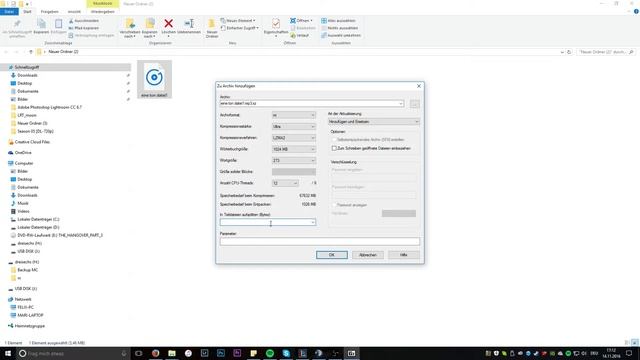This screenshot has height=360, width=640.
Task: Open the Kompressionsstärke dropdown
Action: 294,127
